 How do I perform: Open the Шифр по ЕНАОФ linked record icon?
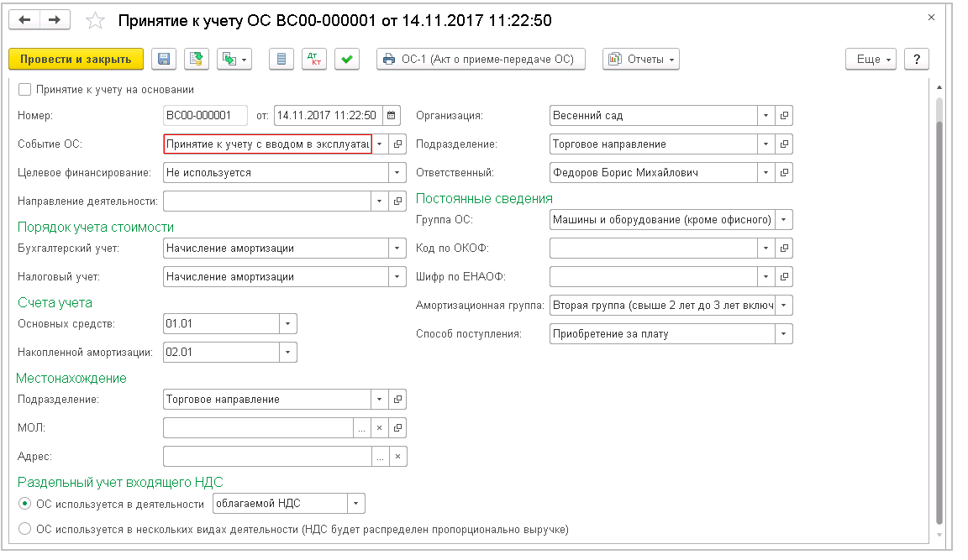point(784,277)
